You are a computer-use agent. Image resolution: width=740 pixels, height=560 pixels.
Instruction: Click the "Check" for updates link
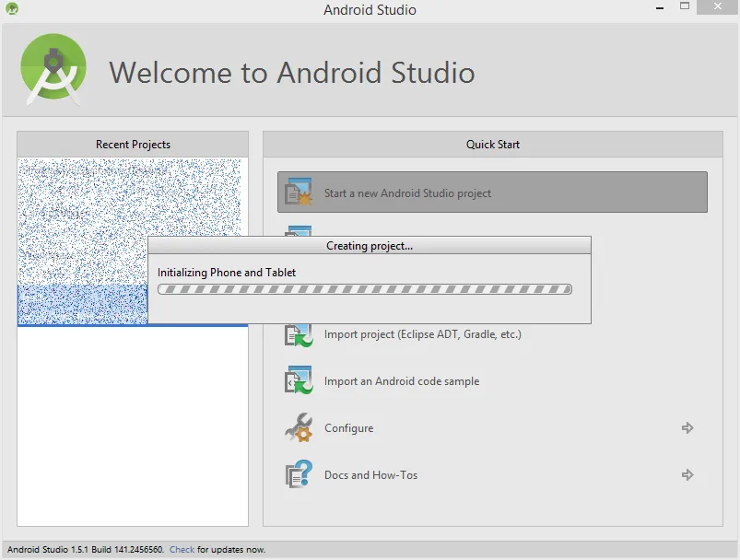182,550
